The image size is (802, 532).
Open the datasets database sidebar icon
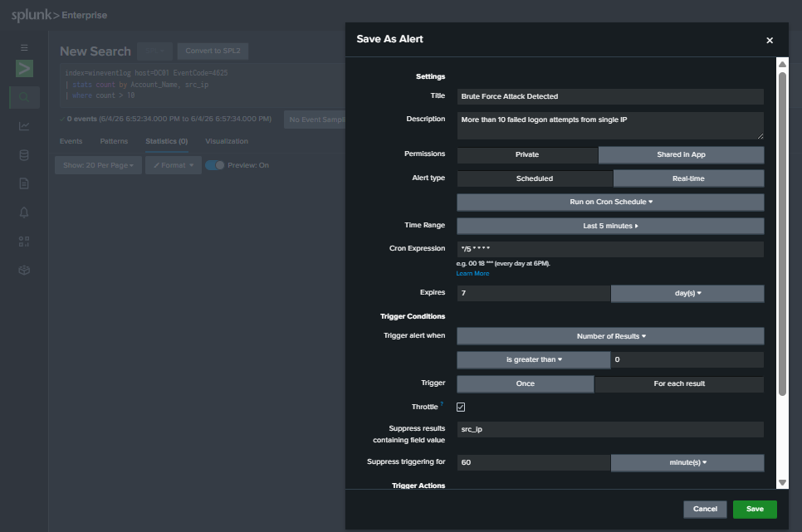tap(24, 155)
